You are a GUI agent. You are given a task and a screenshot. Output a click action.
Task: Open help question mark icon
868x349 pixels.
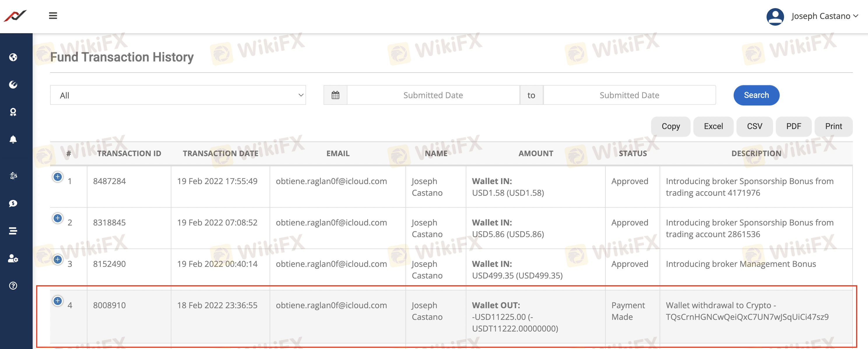coord(13,286)
